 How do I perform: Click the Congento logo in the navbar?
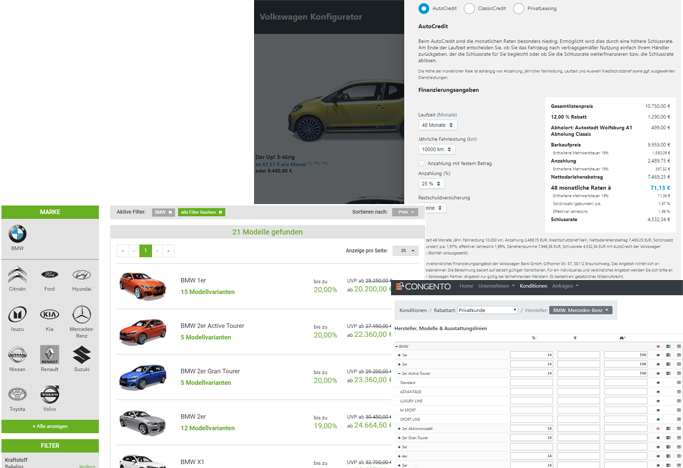[x=423, y=286]
